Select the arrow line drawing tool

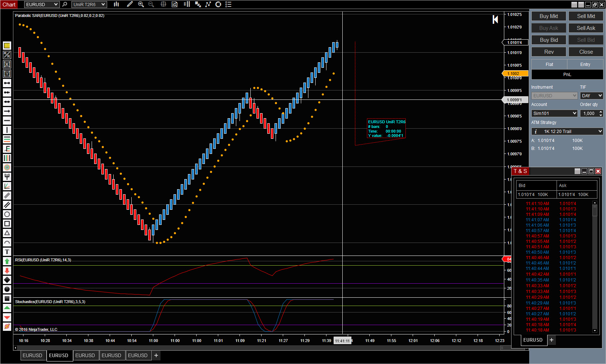7,111
